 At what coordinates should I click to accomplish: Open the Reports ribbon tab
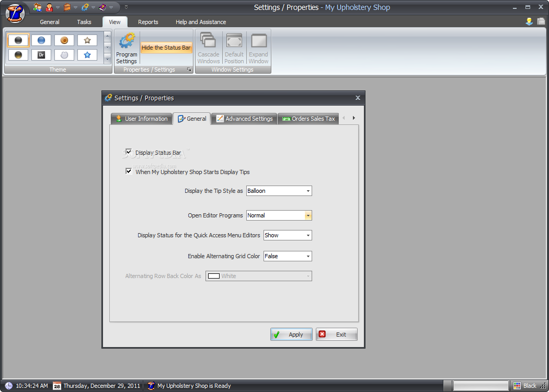148,22
